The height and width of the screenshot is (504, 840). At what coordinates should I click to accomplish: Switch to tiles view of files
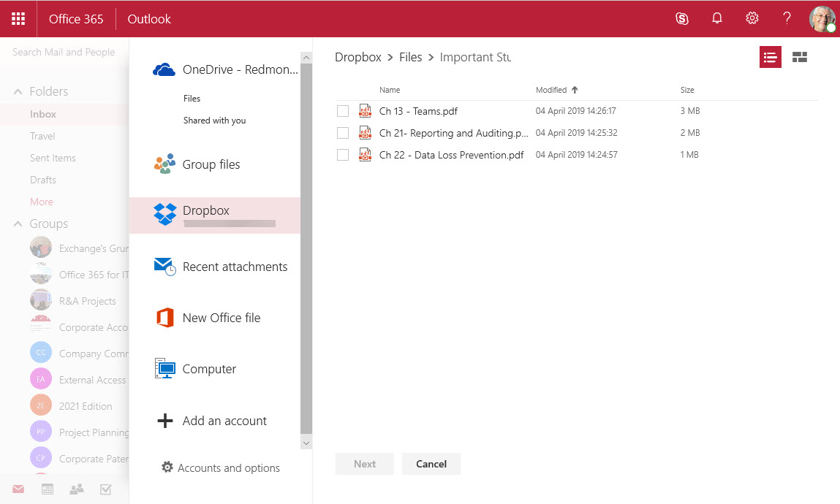tap(800, 57)
